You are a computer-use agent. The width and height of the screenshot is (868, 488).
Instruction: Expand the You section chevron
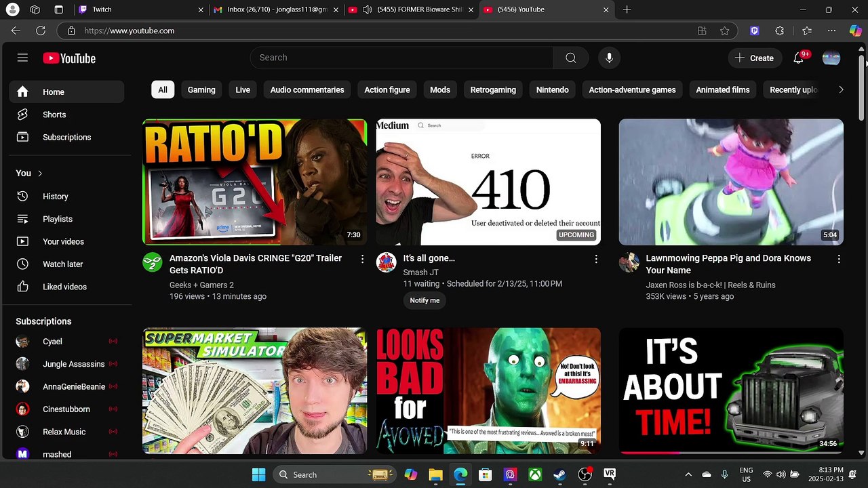tap(40, 174)
